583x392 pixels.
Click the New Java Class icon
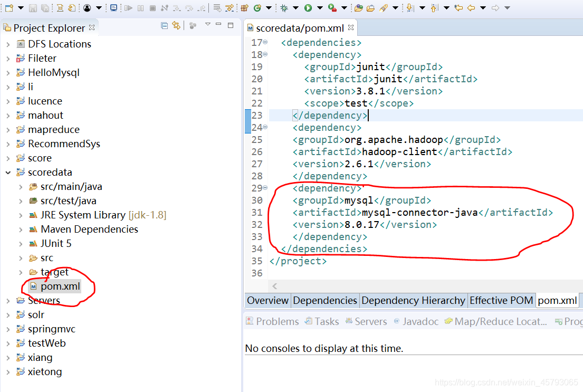click(257, 8)
